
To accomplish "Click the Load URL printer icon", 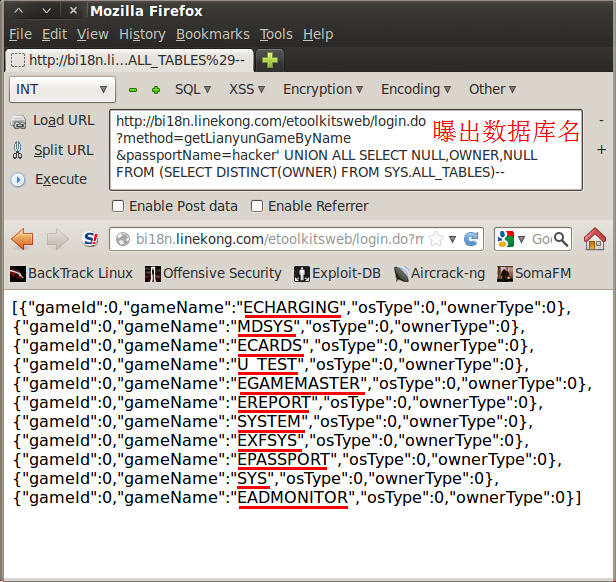I will point(18,122).
